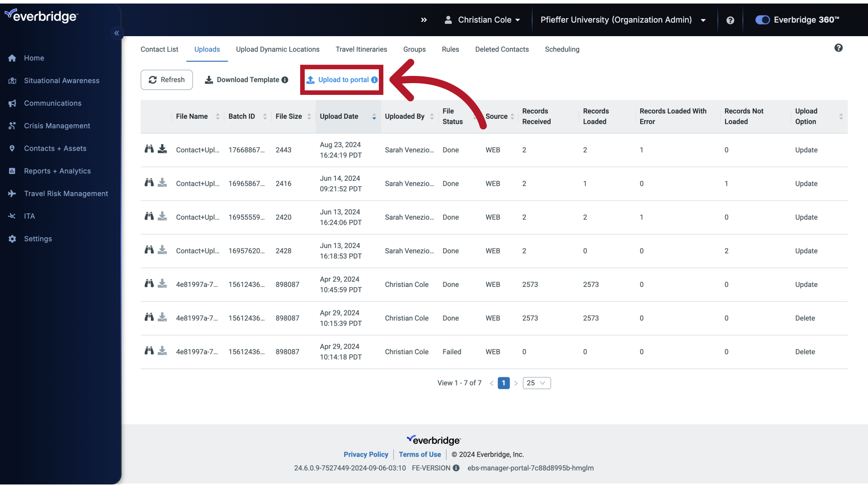The width and height of the screenshot is (868, 488).
Task: Select the Uploads tab
Action: [207, 49]
